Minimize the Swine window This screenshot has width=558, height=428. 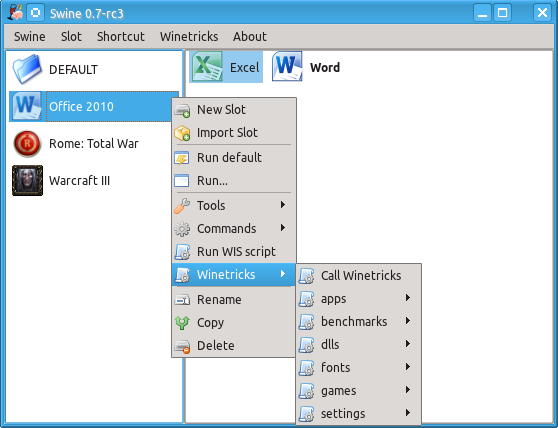tap(483, 13)
